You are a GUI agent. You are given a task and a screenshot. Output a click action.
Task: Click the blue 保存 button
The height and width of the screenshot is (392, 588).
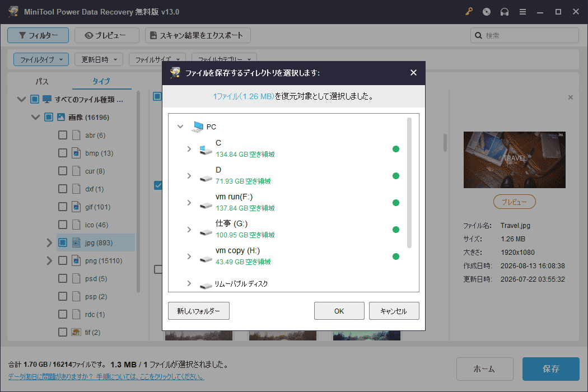(x=551, y=368)
